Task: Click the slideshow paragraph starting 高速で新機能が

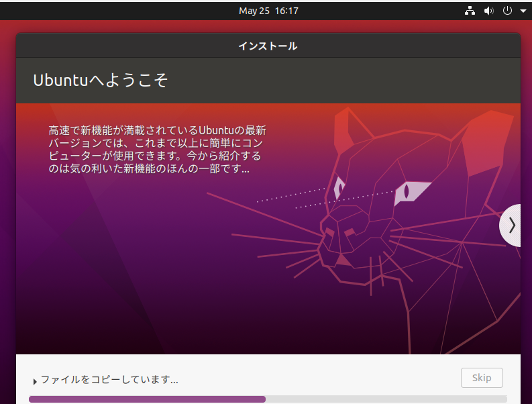Action: point(157,150)
